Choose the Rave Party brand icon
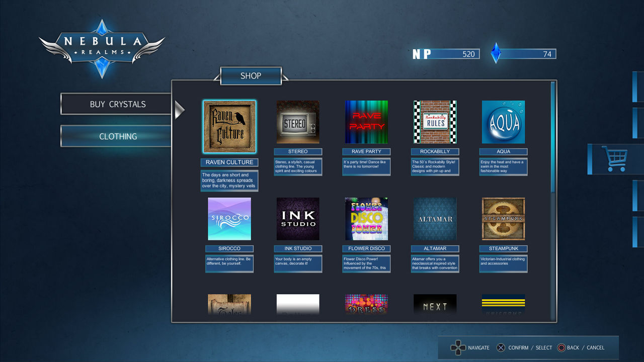This screenshot has width=644, height=362. [366, 122]
